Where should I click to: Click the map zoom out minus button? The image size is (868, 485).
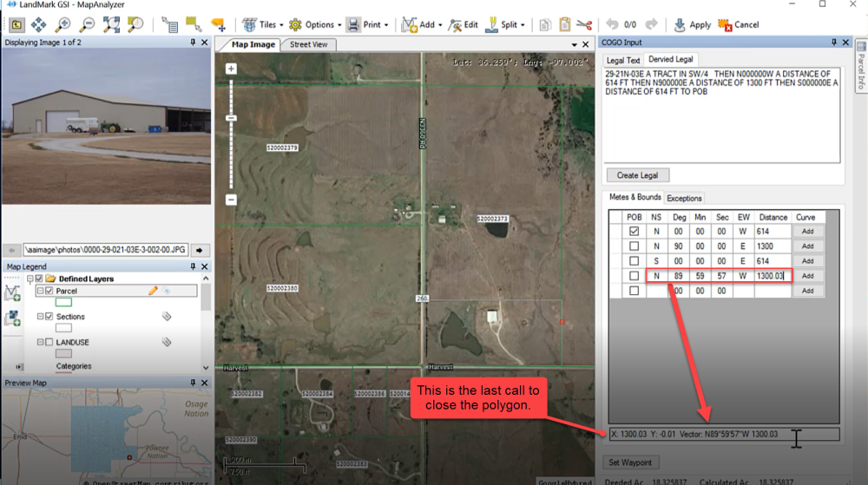231,200
